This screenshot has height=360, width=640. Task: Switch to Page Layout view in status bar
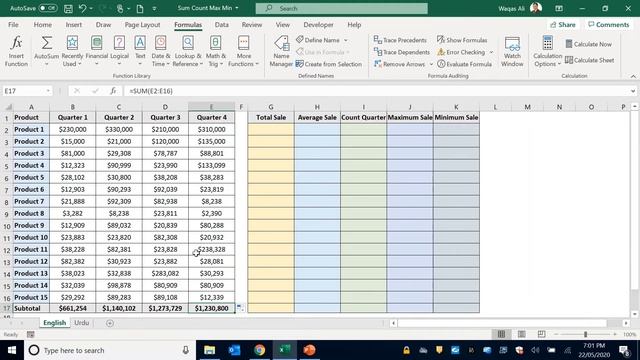(x=522, y=334)
